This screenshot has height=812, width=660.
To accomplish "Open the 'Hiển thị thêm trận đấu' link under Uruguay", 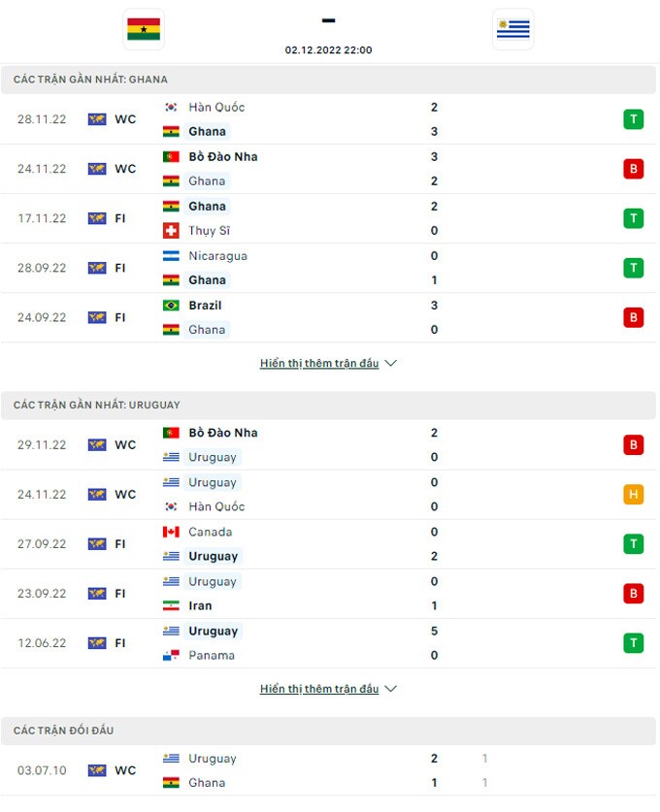I will [x=319, y=689].
